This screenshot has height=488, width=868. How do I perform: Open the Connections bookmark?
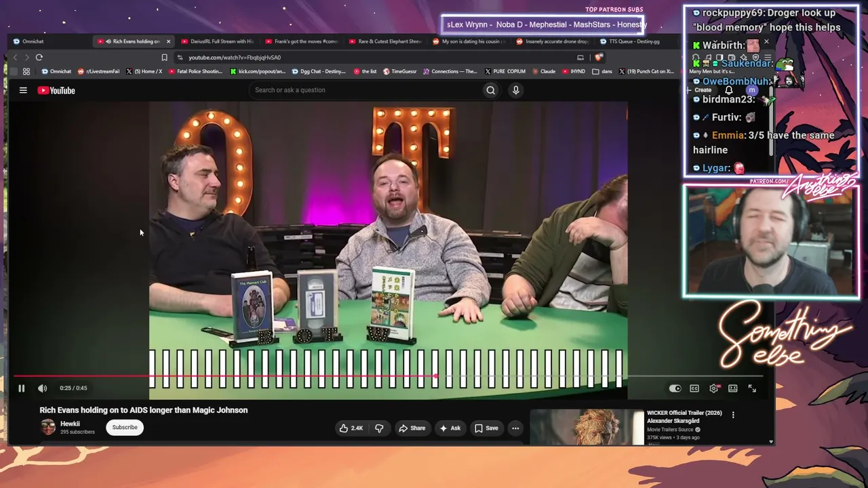coord(451,71)
